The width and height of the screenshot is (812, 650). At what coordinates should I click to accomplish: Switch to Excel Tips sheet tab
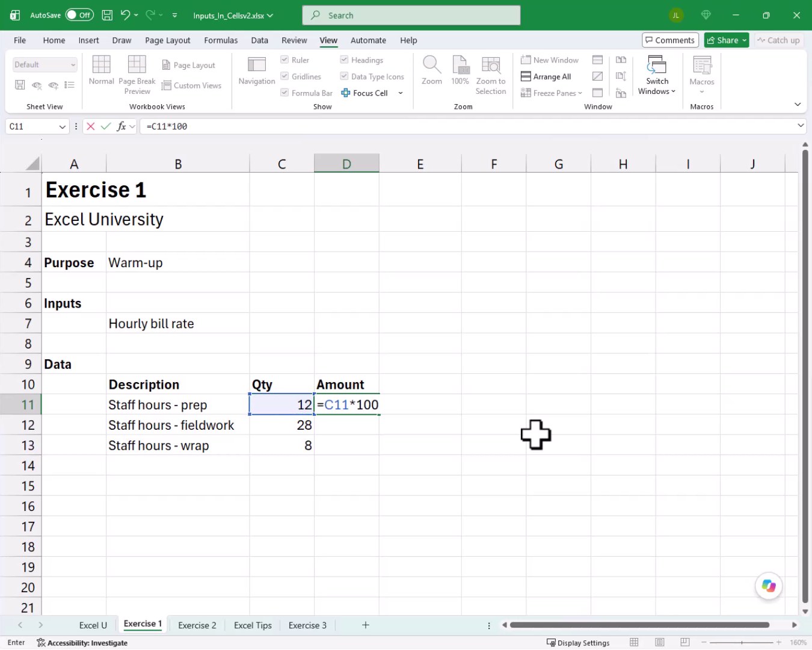click(253, 625)
